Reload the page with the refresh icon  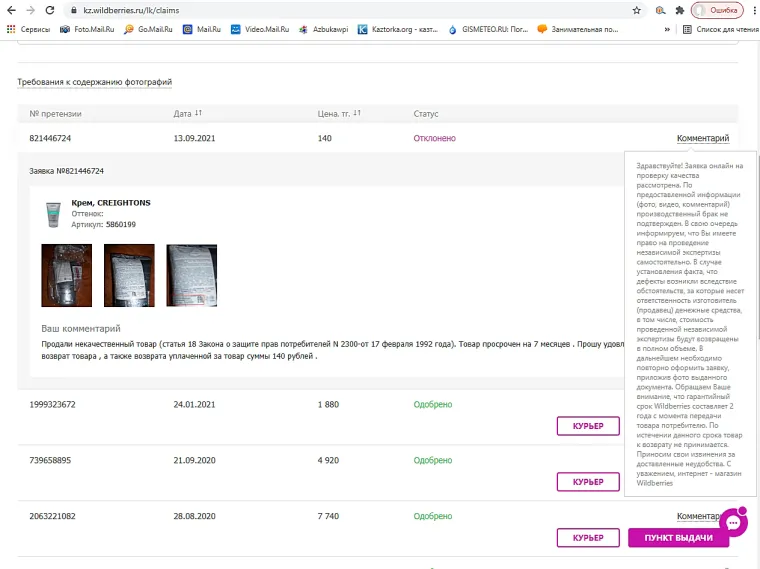pyautogui.click(x=51, y=10)
